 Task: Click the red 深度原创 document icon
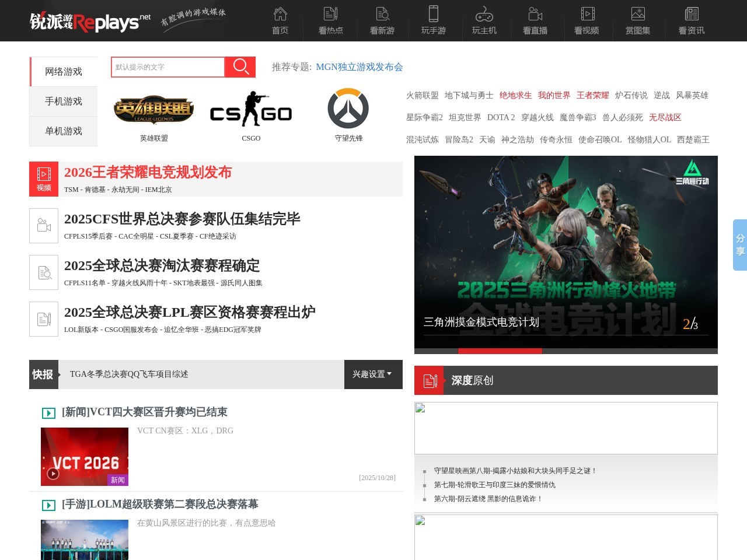[x=429, y=380]
